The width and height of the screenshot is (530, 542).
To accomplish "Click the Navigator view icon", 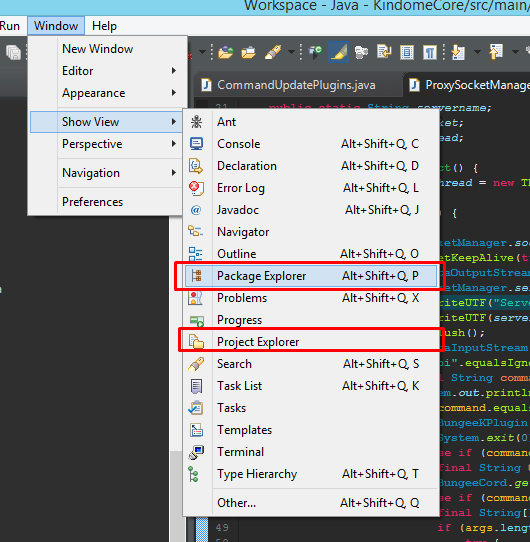I will (x=196, y=232).
